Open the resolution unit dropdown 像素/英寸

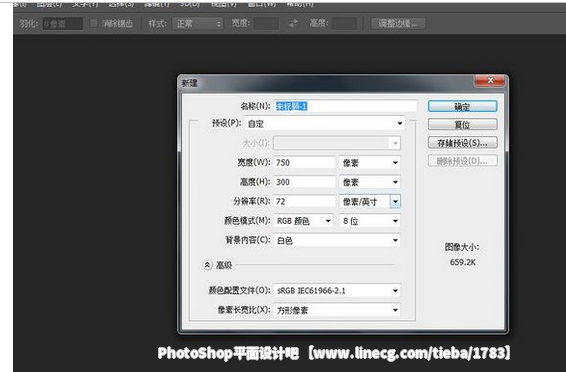pyautogui.click(x=370, y=201)
